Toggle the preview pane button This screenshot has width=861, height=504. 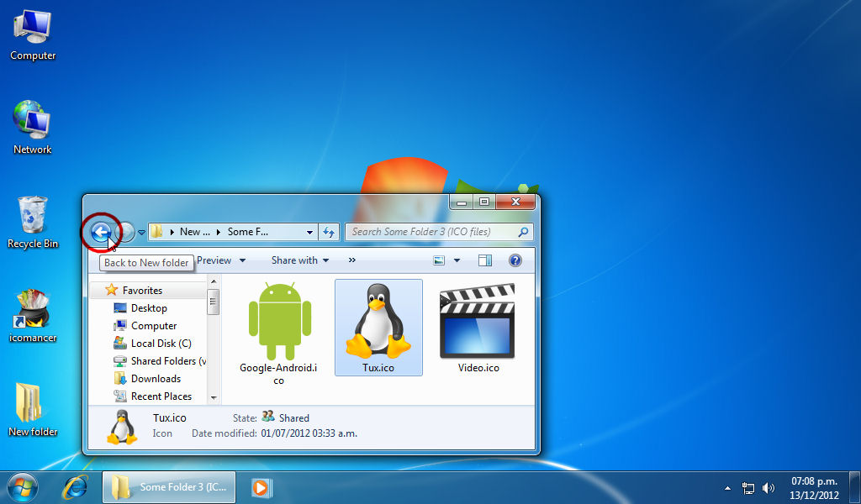(485, 260)
